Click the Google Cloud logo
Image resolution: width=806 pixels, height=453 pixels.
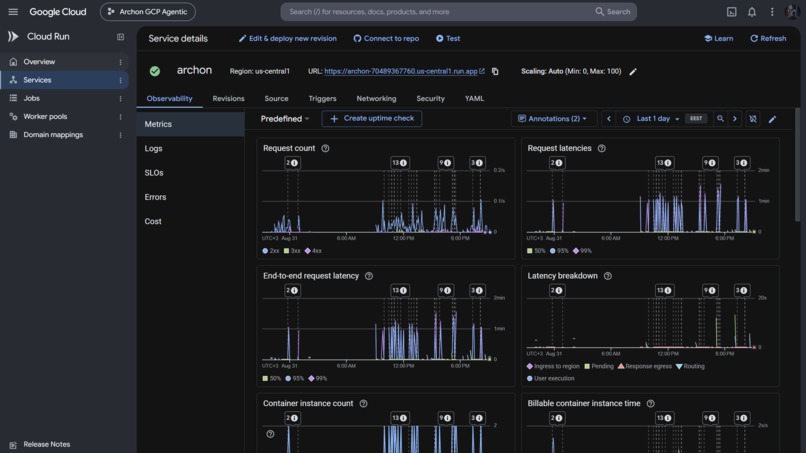[x=58, y=11]
